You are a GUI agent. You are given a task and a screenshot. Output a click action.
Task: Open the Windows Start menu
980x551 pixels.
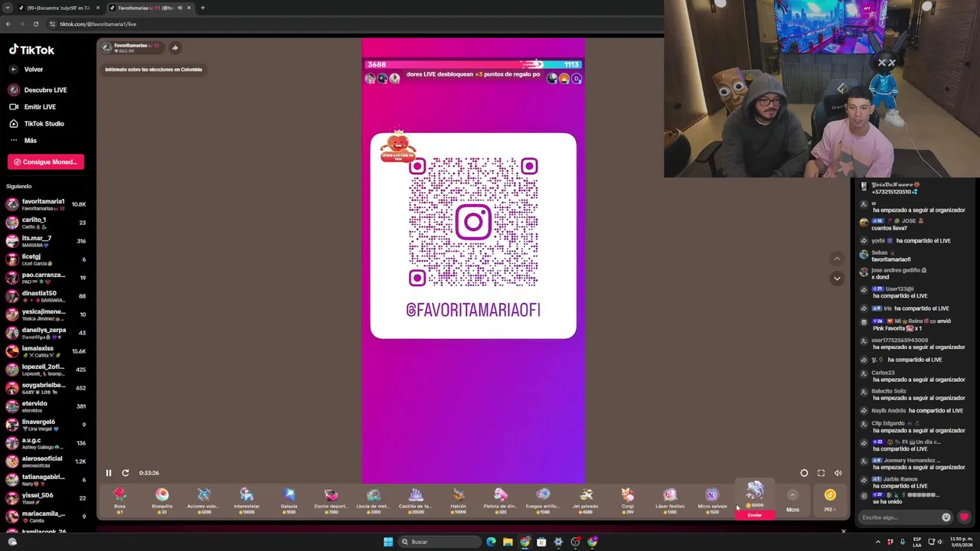(388, 542)
